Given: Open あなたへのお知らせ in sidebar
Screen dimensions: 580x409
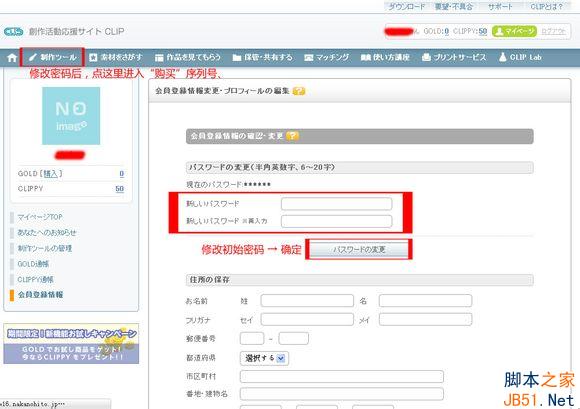Looking at the screenshot, I should pyautogui.click(x=47, y=233).
